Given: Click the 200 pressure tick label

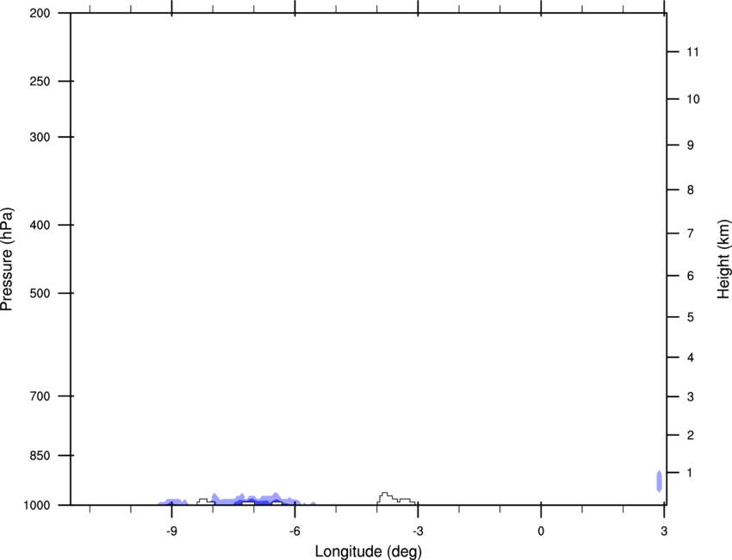Looking at the screenshot, I should (40, 13).
